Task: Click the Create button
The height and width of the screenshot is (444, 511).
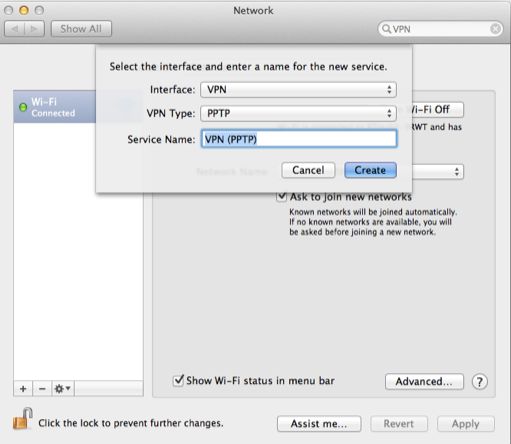Action: [x=370, y=170]
